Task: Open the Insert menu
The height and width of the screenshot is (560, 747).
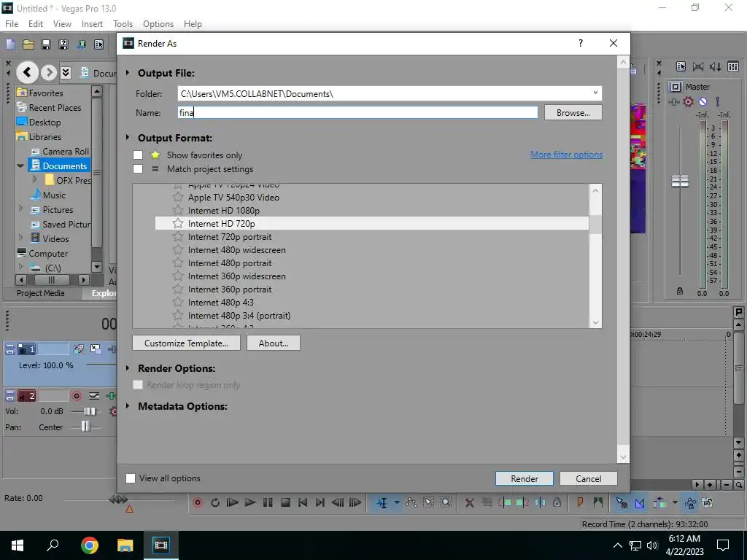Action: (92, 24)
